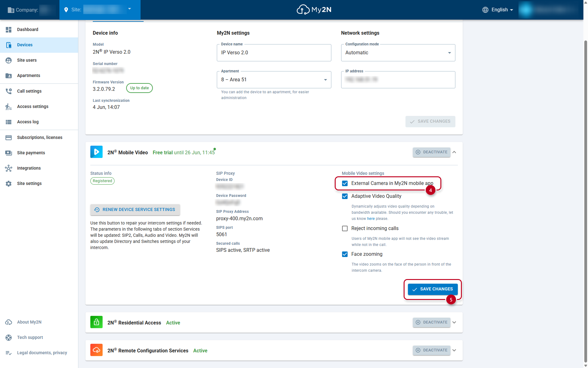This screenshot has height=368, width=588.
Task: Collapse the 2N Mobile Video section
Action: coord(454,152)
